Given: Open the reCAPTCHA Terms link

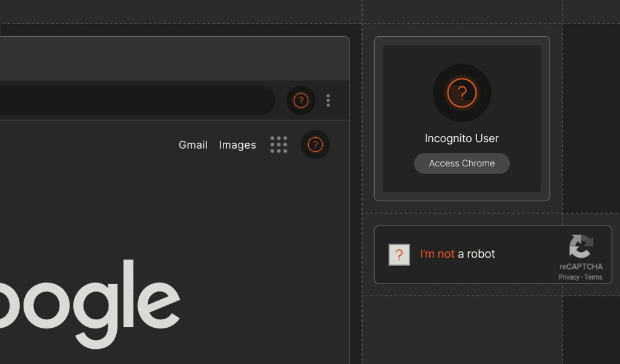Looking at the screenshot, I should (x=593, y=277).
